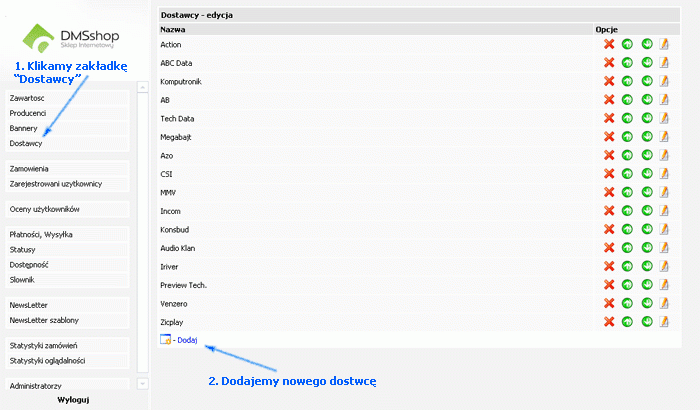Move Preview Tech. supplier up
The height and width of the screenshot is (410, 700).
click(627, 285)
